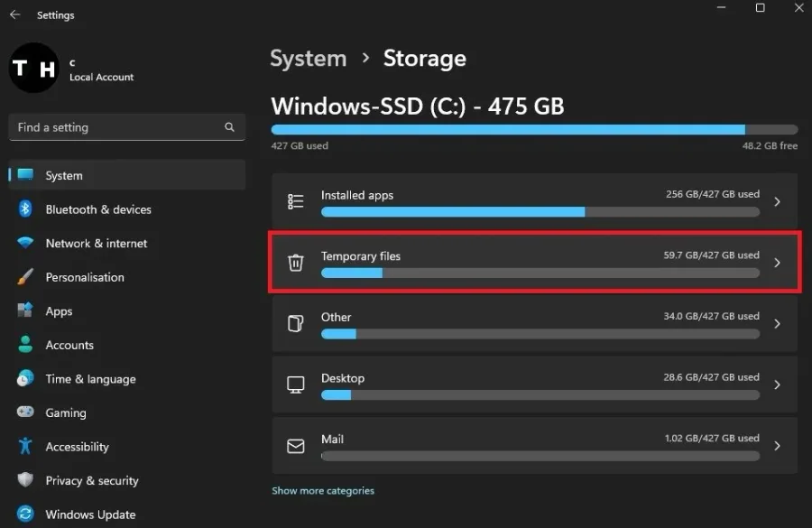
Task: Click the Temporary files title
Action: pyautogui.click(x=360, y=256)
